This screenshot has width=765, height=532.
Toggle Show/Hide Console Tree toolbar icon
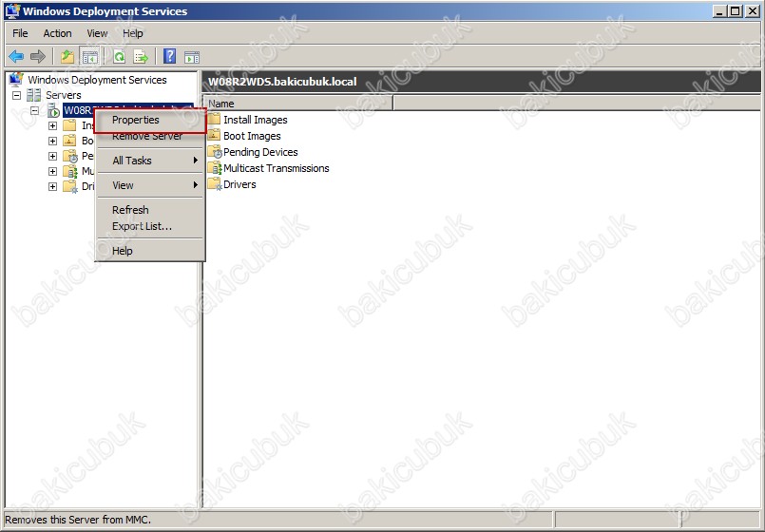89,57
